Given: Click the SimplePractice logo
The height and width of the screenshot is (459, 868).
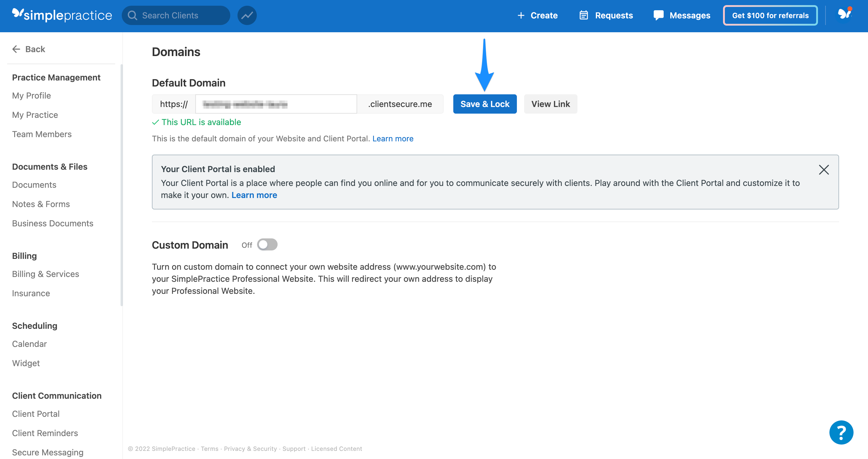Looking at the screenshot, I should (x=62, y=15).
